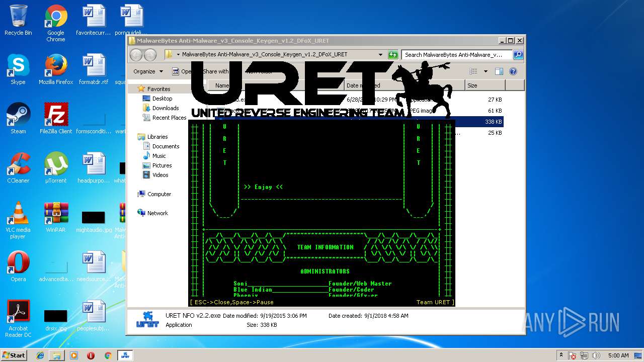Click the Chrome taskbar icon
Screen dimensions: 644x362
click(x=108, y=355)
